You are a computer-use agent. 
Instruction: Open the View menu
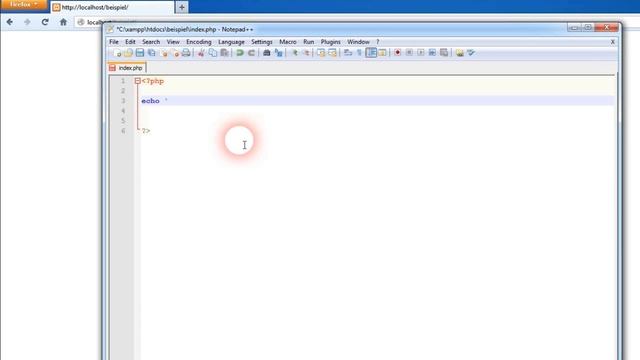(173, 42)
